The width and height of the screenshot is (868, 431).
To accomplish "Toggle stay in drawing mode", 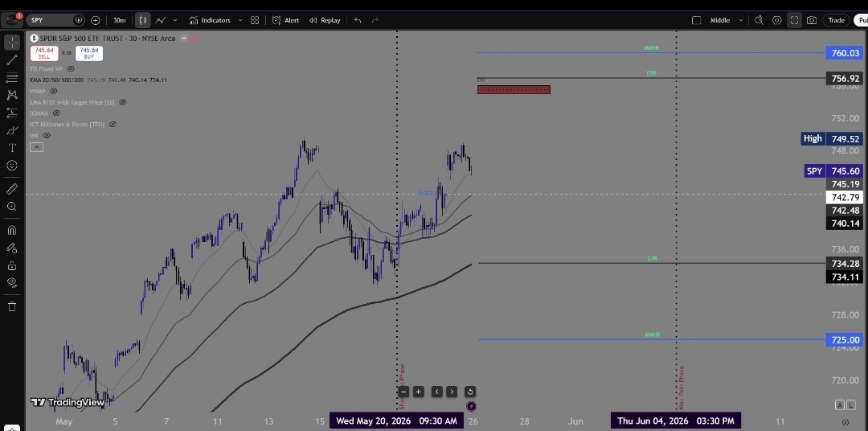I will tap(11, 248).
